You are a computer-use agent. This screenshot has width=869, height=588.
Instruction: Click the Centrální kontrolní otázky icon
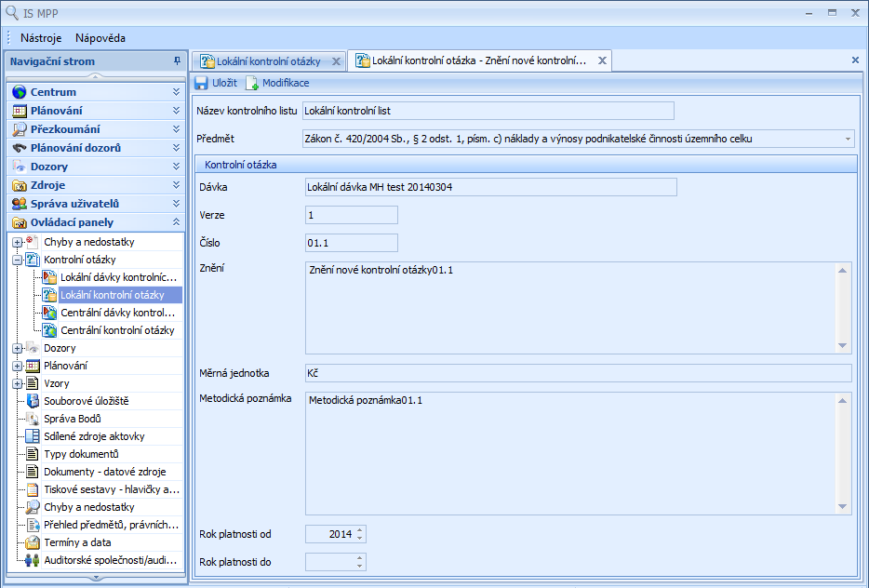(49, 330)
